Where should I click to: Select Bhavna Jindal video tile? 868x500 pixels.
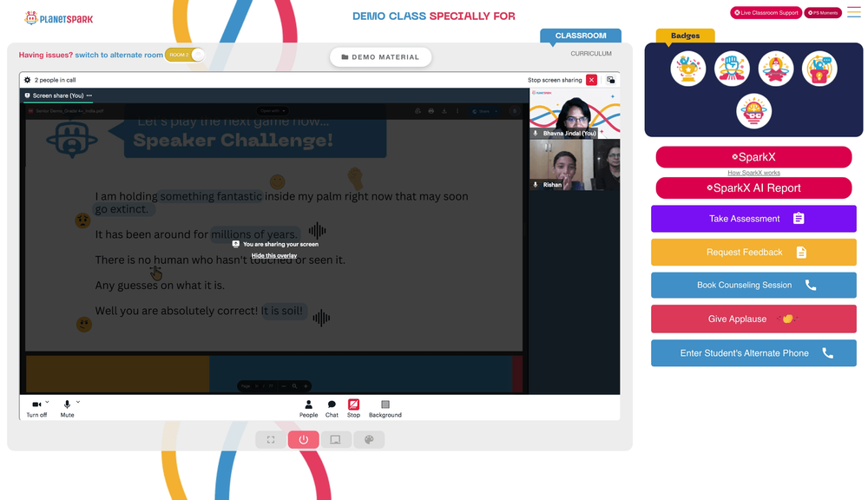click(575, 113)
